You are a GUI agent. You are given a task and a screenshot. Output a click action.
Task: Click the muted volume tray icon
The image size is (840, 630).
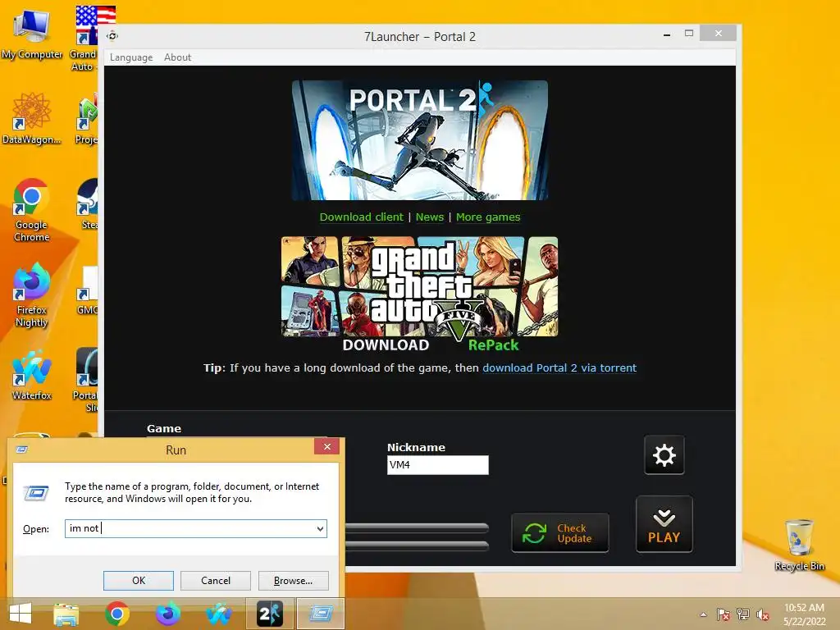point(762,614)
